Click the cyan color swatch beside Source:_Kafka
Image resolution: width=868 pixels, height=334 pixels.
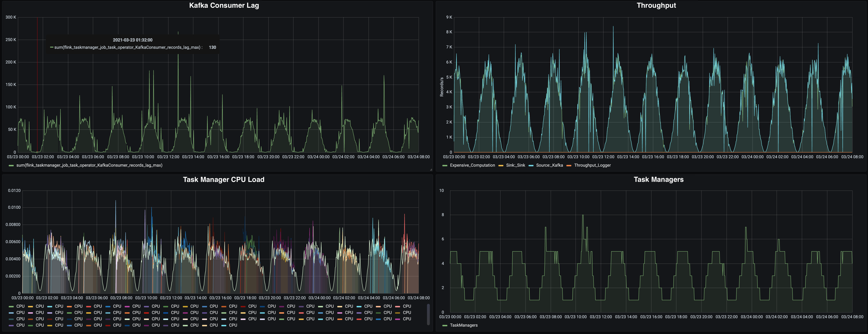tap(531, 166)
